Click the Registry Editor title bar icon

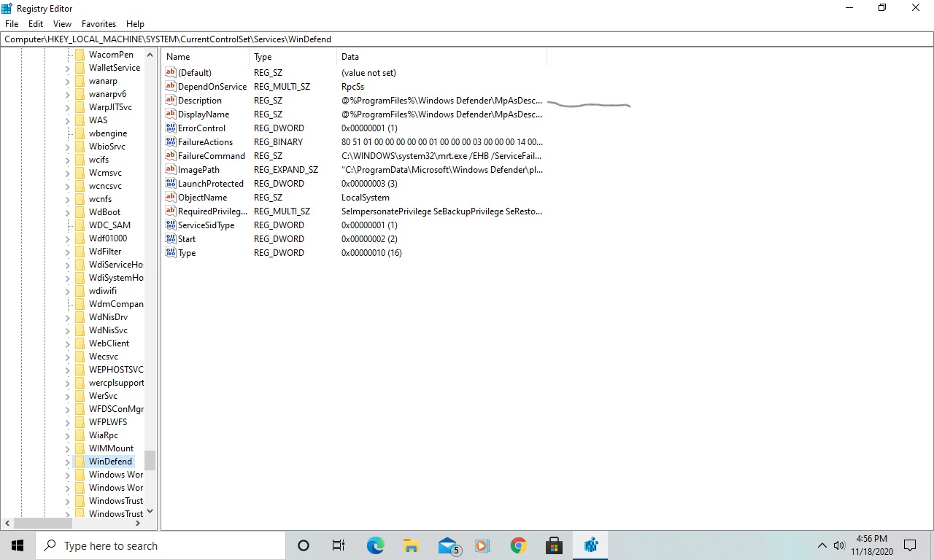(x=7, y=8)
